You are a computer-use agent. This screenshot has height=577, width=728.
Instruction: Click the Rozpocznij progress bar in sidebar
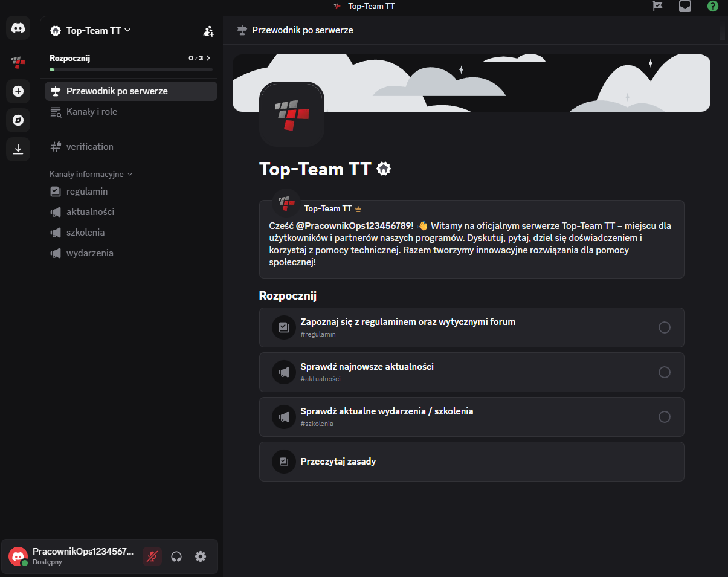click(x=131, y=69)
